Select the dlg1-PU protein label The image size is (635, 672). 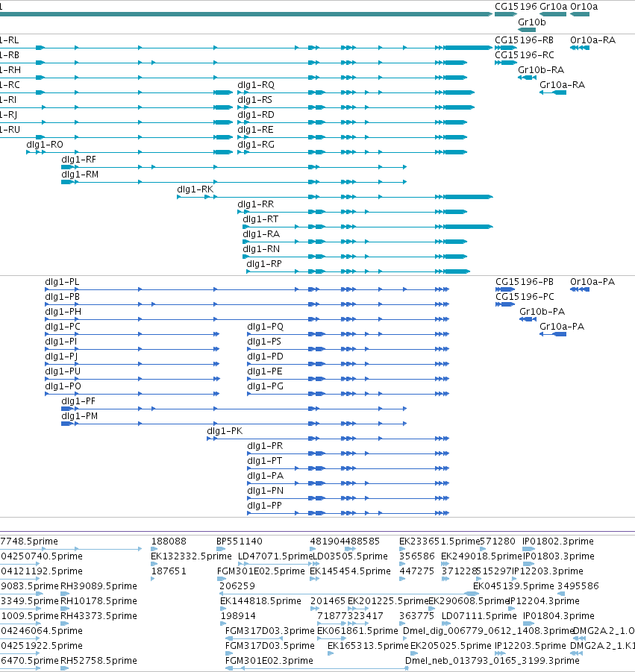point(63,371)
